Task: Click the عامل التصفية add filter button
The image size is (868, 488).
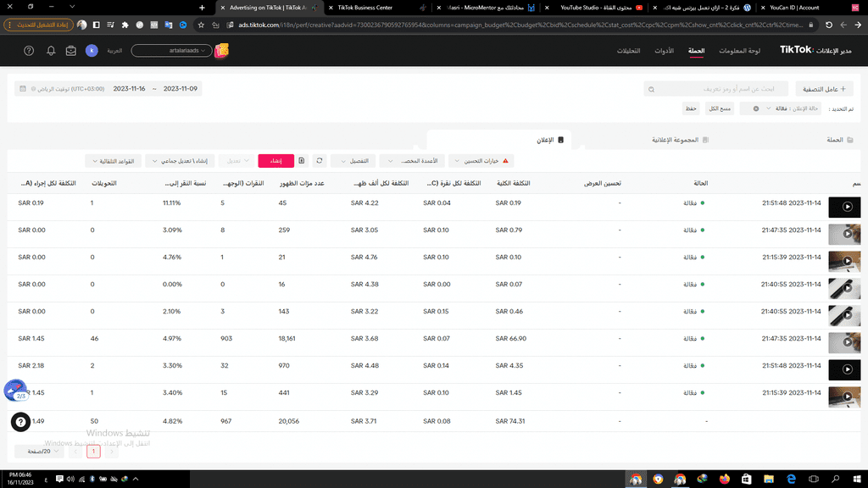Action: tap(824, 89)
